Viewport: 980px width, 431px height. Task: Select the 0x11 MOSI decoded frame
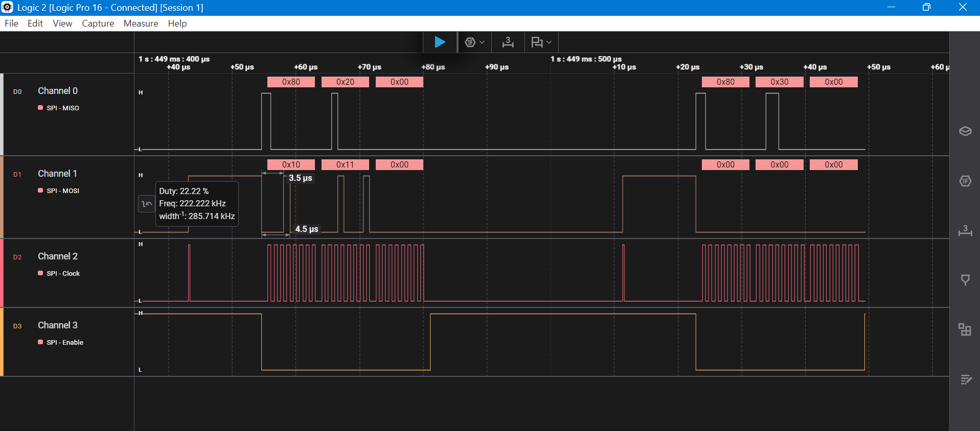pos(345,164)
